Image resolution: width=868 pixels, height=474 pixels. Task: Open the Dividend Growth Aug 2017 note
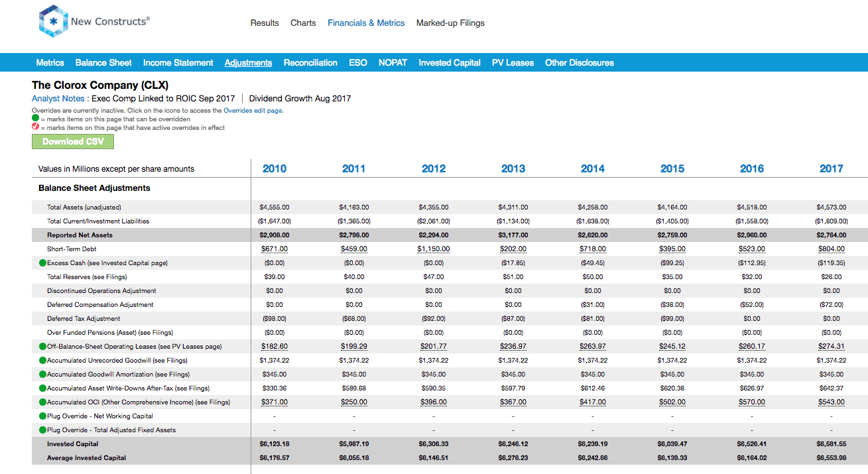tap(300, 99)
